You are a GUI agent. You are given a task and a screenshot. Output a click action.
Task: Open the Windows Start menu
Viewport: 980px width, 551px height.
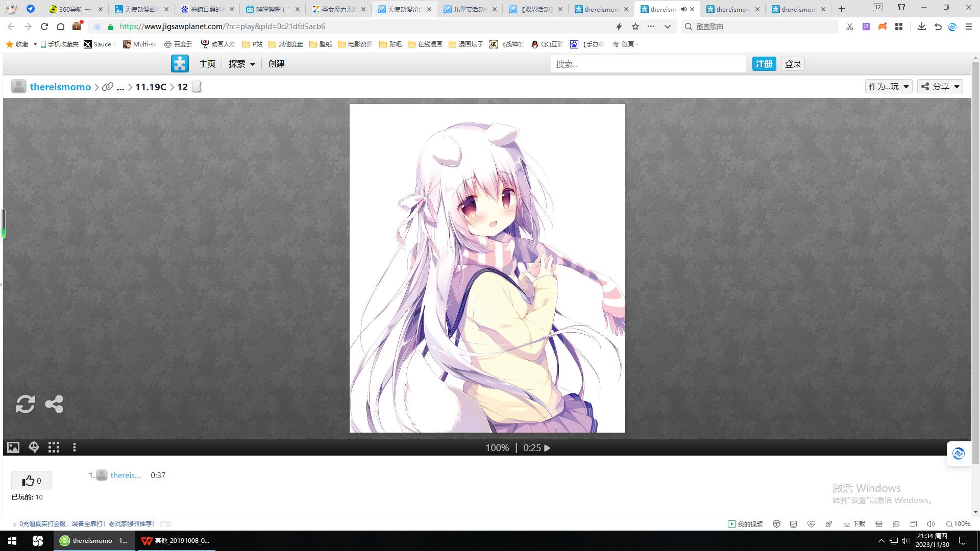(12, 541)
